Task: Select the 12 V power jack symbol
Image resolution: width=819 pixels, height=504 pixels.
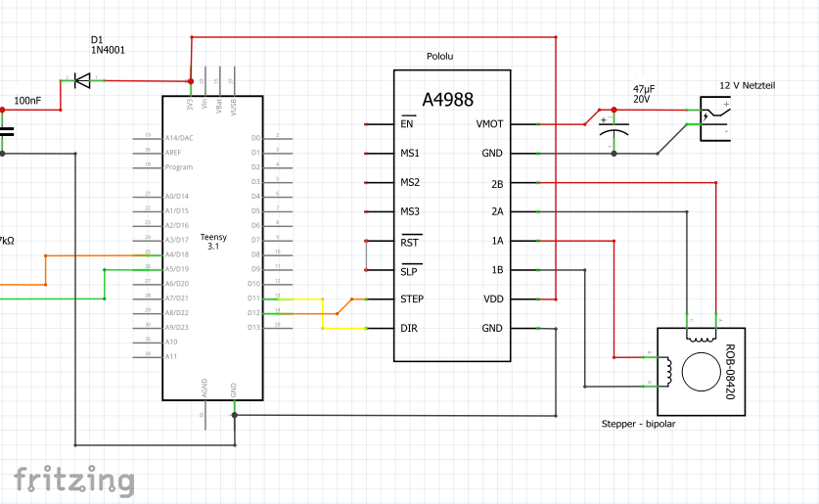Action: click(715, 118)
